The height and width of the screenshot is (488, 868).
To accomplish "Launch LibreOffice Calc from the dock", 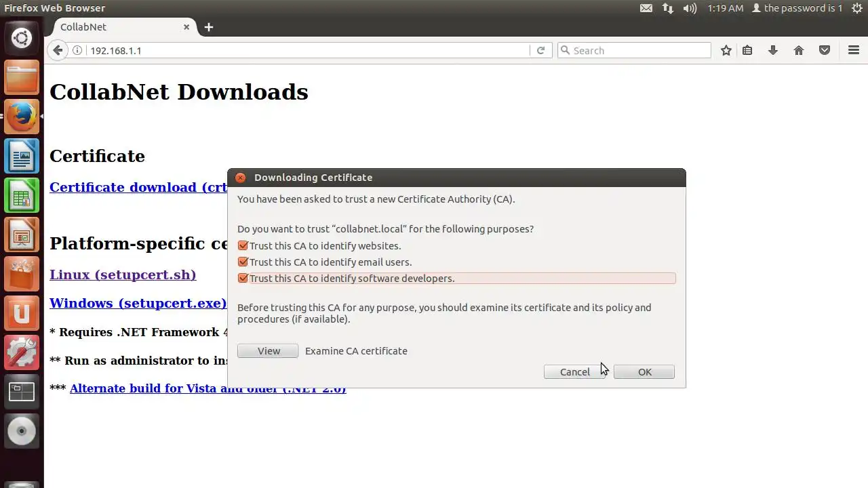I will 22,195.
